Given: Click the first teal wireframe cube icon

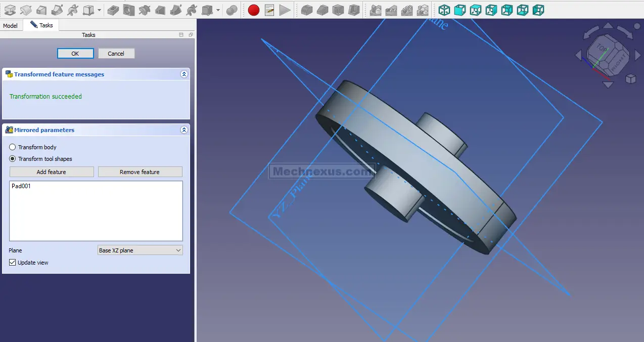Looking at the screenshot, I should (x=444, y=10).
